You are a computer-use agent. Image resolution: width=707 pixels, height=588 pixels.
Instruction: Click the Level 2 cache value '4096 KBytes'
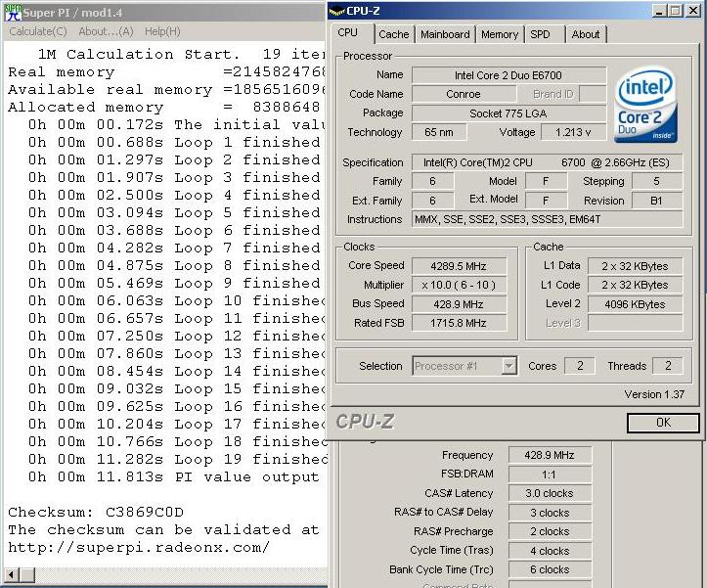click(635, 304)
